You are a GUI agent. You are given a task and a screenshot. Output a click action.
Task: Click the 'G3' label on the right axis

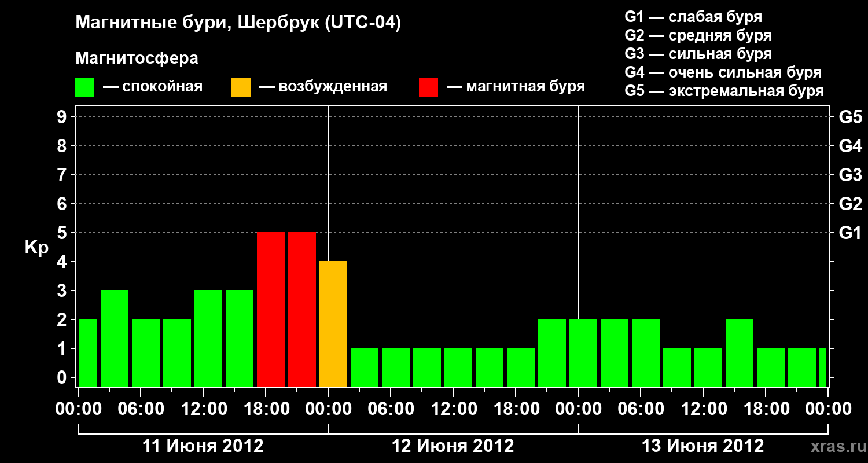tap(850, 175)
